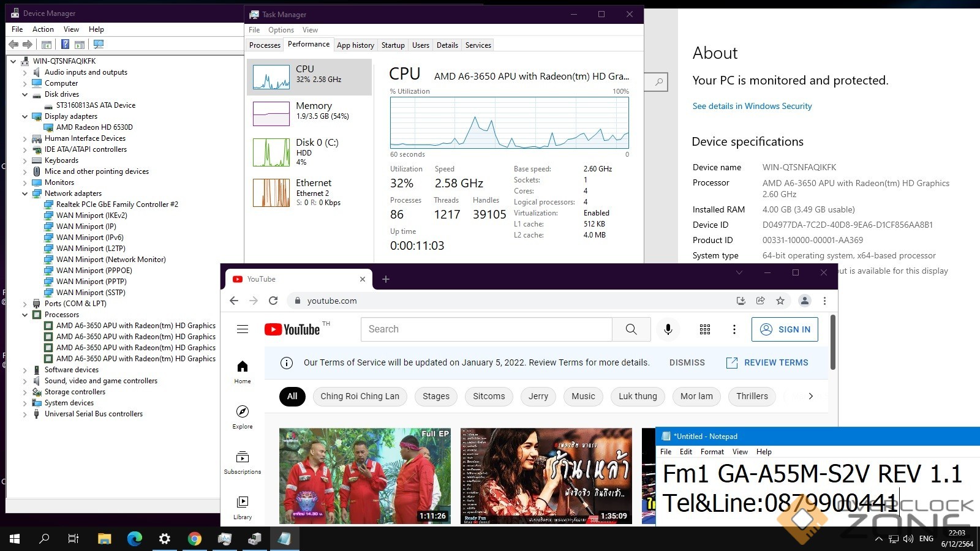Click the YouTube search field

coord(486,329)
